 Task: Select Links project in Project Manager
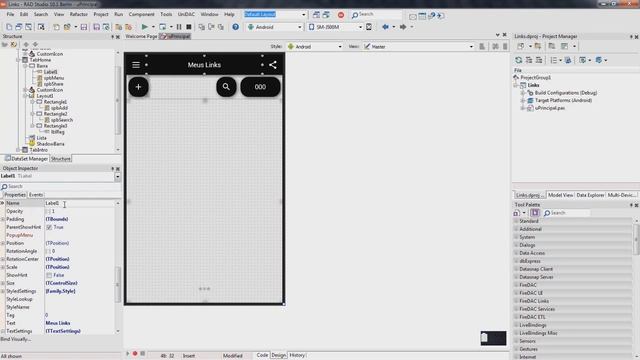pyautogui.click(x=533, y=85)
